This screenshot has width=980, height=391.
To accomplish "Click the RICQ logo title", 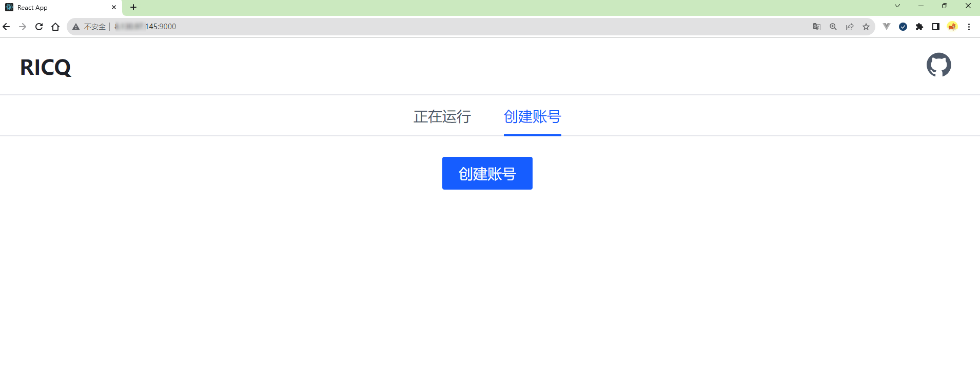I will [x=46, y=67].
